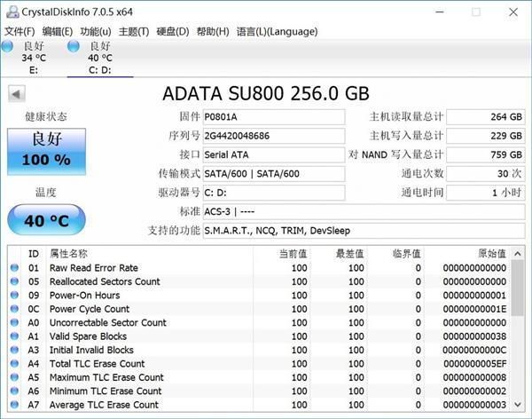Click raw value 000000000038
Screen dimensions: 532x419
(474, 336)
